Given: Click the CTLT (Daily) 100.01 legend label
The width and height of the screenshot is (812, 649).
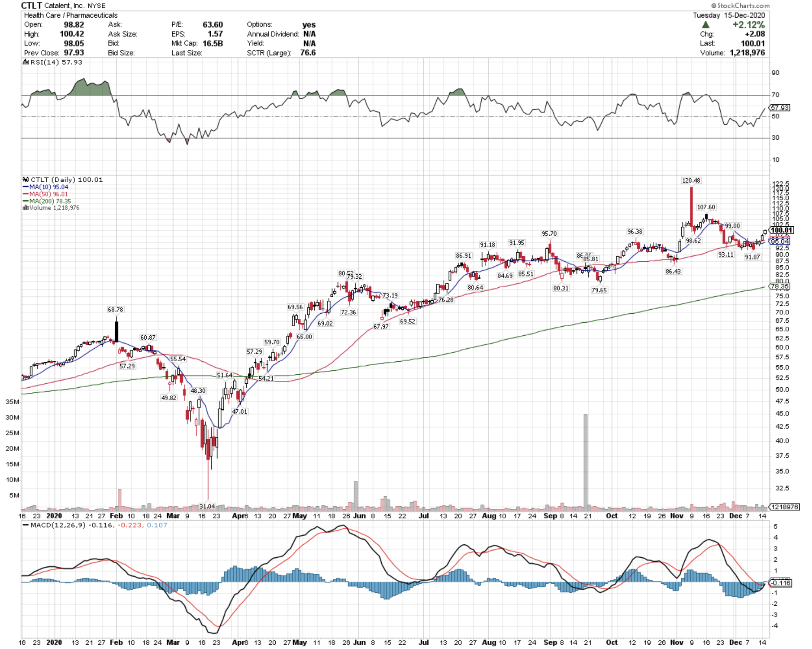Looking at the screenshot, I should [x=67, y=180].
